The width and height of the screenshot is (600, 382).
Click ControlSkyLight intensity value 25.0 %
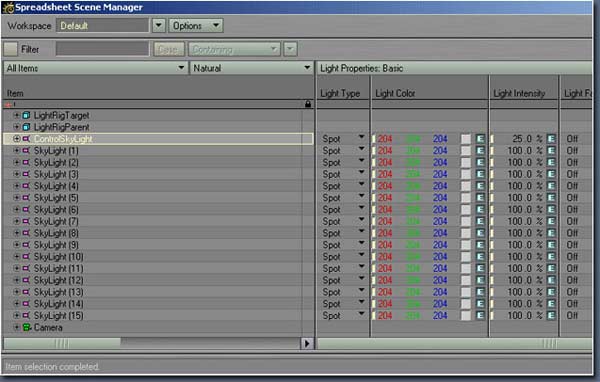(x=527, y=139)
